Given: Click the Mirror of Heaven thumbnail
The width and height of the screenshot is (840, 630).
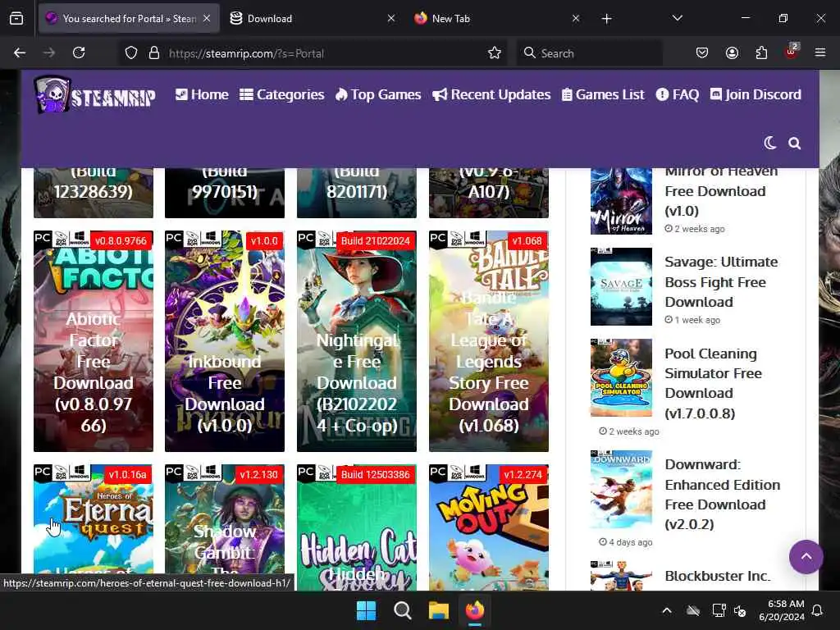Looking at the screenshot, I should coord(622,202).
